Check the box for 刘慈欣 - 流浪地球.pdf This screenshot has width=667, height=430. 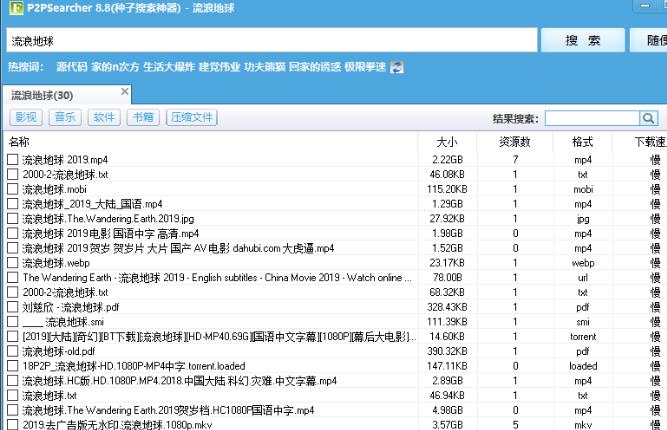[13, 307]
